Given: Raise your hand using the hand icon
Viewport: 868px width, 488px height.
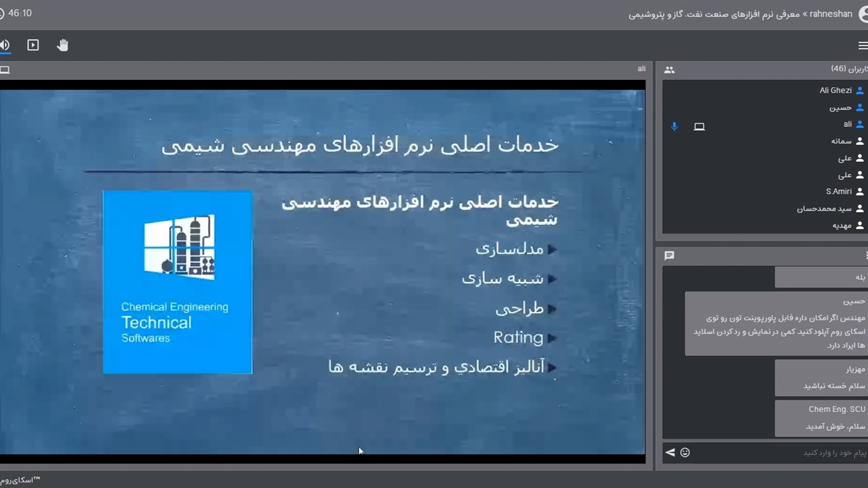Looking at the screenshot, I should [x=62, y=45].
